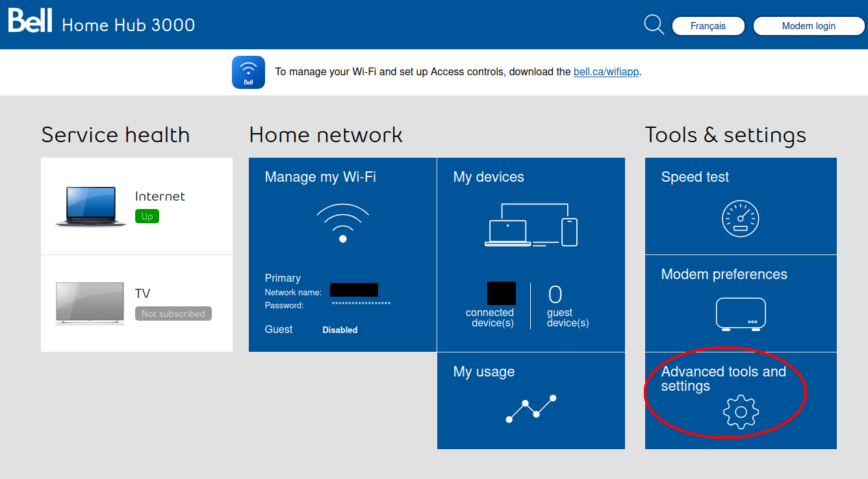Click the Internet service label
The image size is (868, 479).
(160, 196)
